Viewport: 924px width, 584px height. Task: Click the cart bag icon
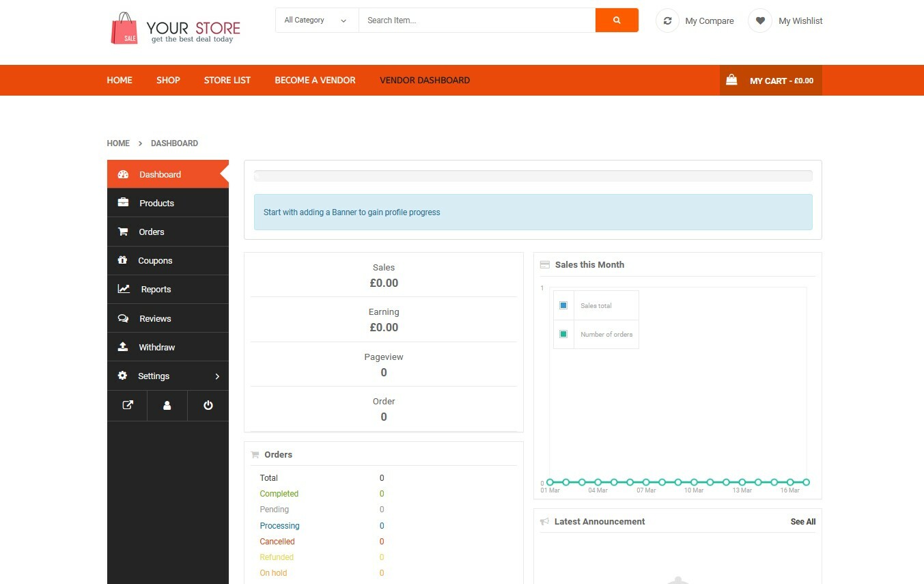731,80
